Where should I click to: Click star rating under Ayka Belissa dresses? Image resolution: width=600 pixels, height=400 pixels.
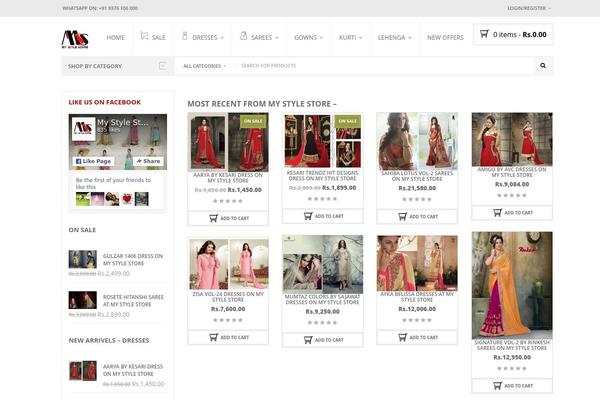click(417, 320)
